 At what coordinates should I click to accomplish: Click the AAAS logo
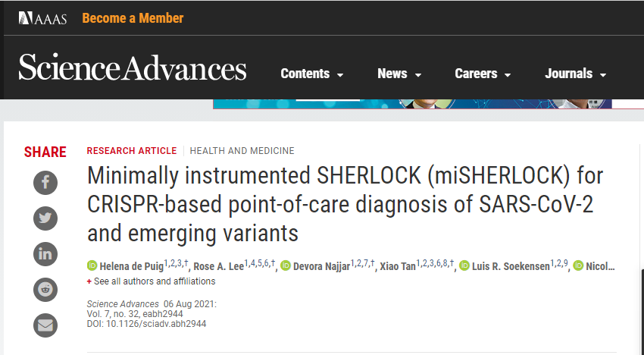[x=42, y=18]
